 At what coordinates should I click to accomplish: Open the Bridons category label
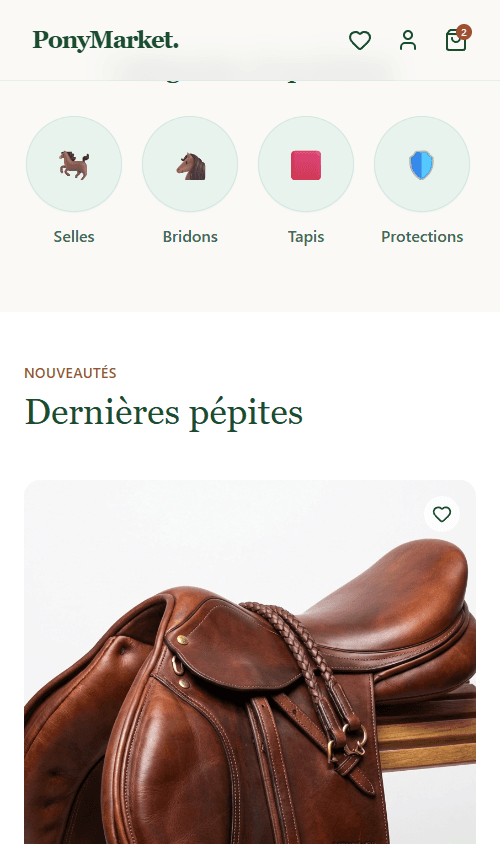[190, 237]
